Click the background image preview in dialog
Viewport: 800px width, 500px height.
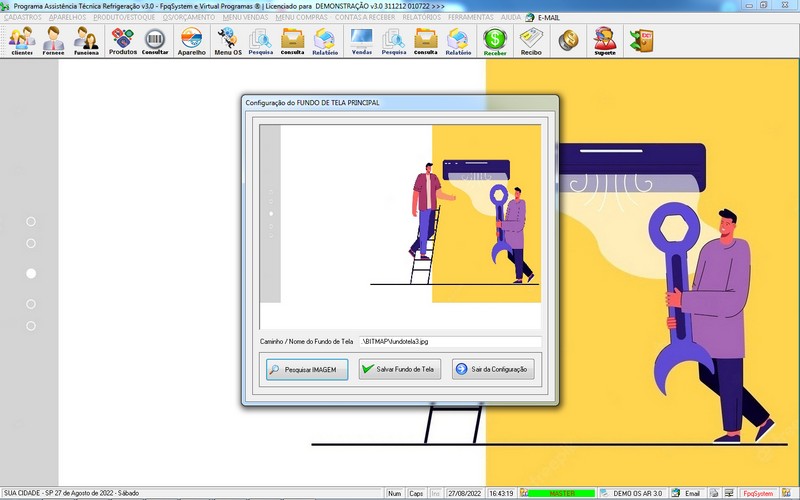pos(401,227)
